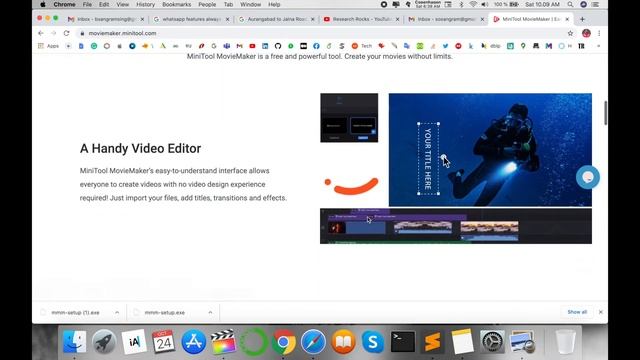Click the A Handy Video Editor heading
This screenshot has width=640, height=360.
[x=140, y=149]
